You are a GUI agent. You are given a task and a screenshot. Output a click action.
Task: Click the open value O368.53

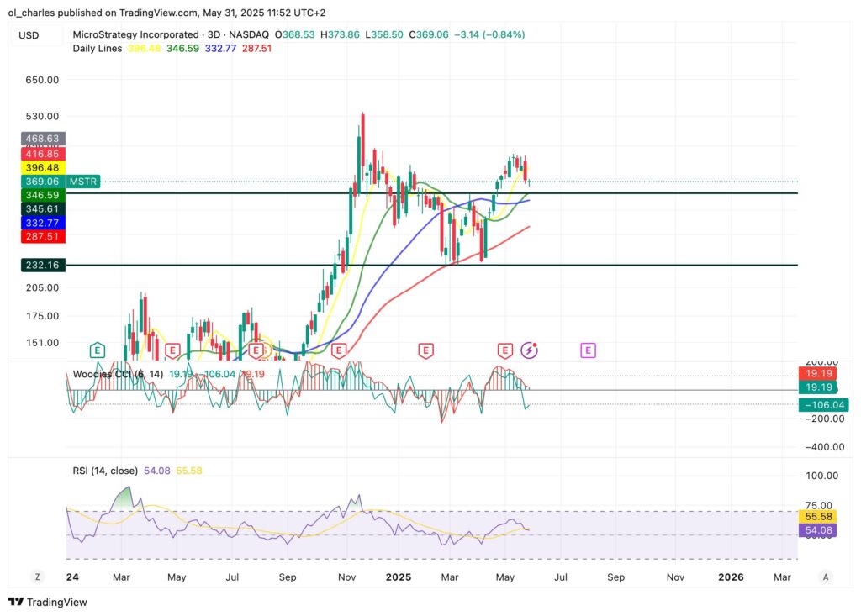(x=295, y=34)
